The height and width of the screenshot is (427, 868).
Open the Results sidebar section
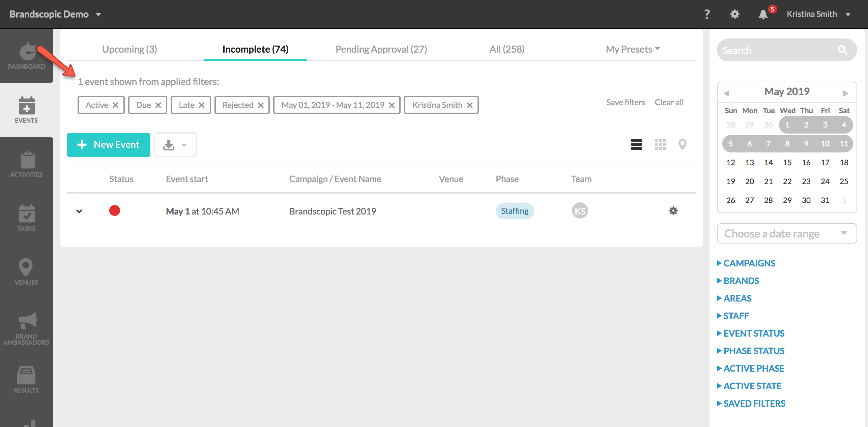[x=26, y=380]
